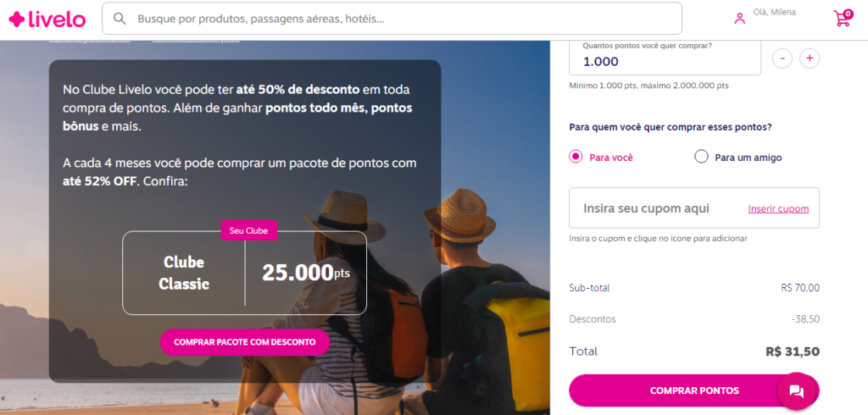Click the "Inserir cupom" link
The image size is (868, 415).
point(778,208)
